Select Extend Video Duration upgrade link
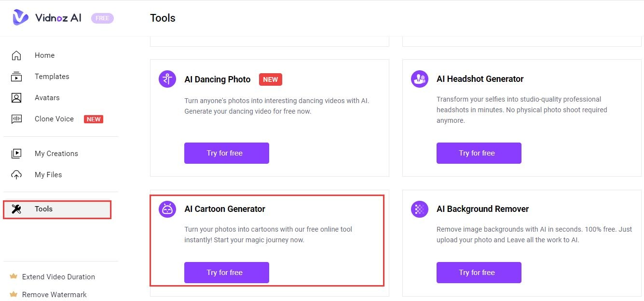 [58, 277]
